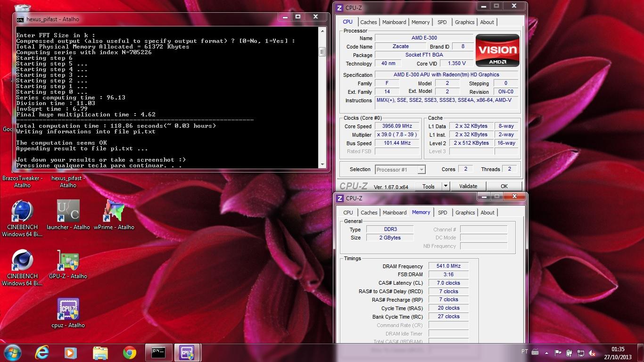Click the Core Speed value 3956.09 MHz
The height and width of the screenshot is (362, 644).
pyautogui.click(x=397, y=126)
